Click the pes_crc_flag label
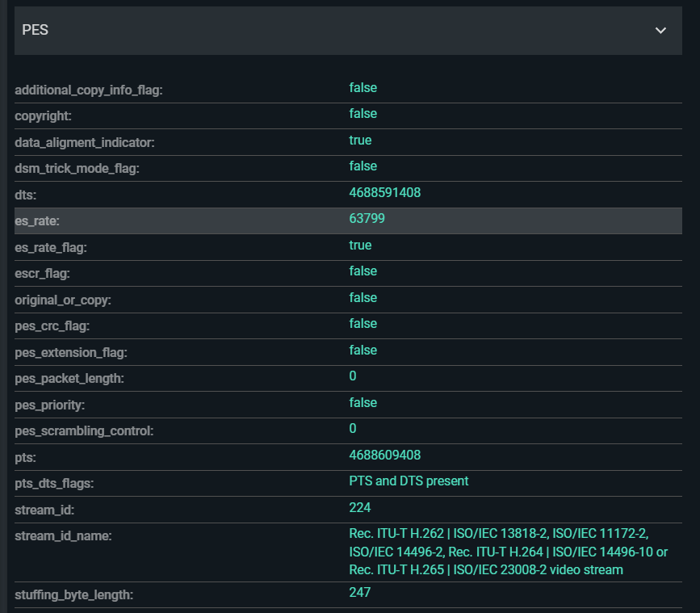This screenshot has height=613, width=700. (x=52, y=326)
